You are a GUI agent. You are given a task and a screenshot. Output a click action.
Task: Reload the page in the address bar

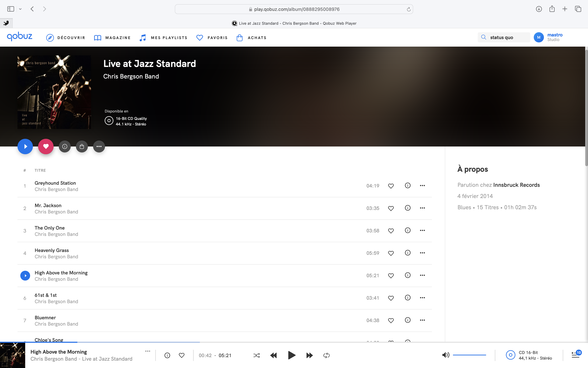tap(409, 9)
